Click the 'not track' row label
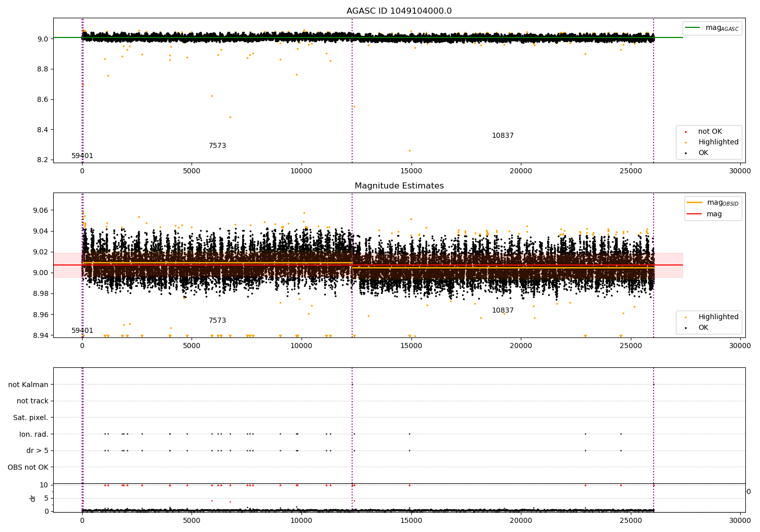 [32, 401]
